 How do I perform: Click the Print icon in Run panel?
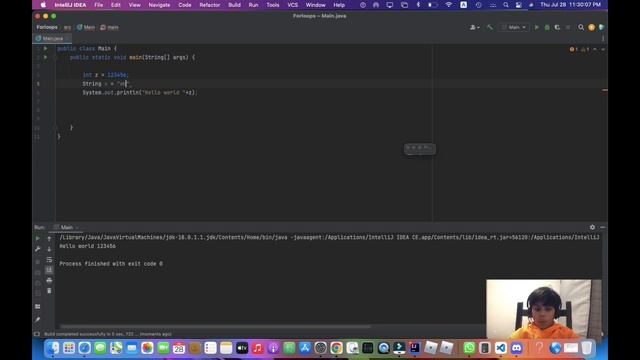pos(49,280)
